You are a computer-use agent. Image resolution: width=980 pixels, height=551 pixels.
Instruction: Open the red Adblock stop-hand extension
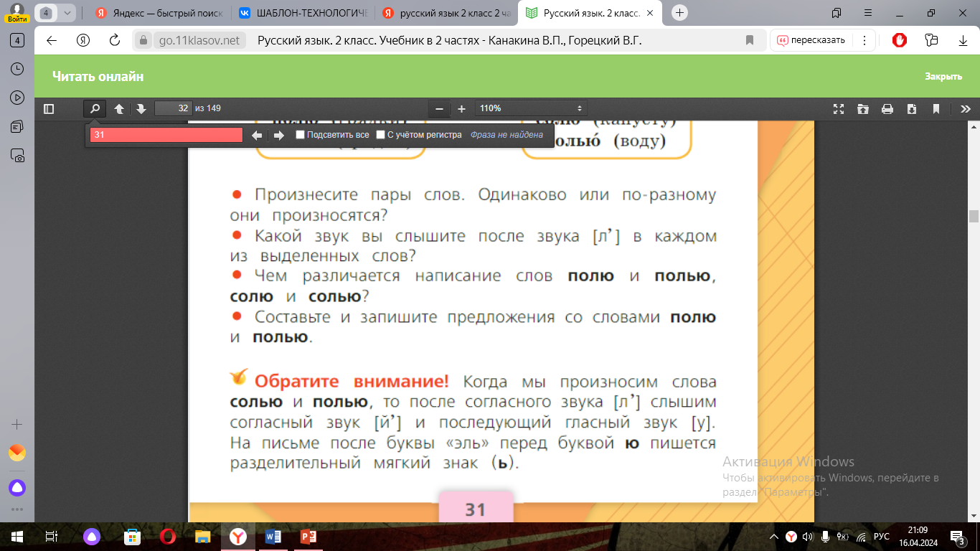[x=899, y=40]
